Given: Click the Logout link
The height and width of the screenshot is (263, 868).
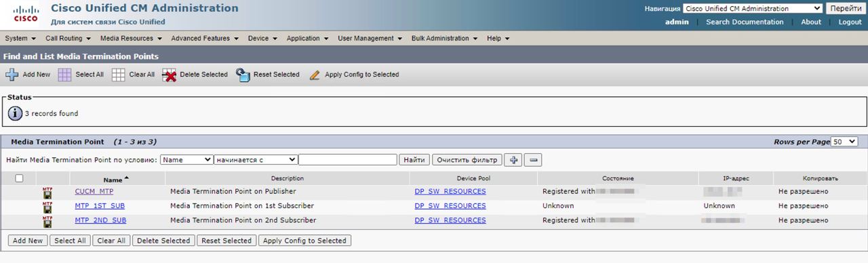Looking at the screenshot, I should pyautogui.click(x=850, y=22).
